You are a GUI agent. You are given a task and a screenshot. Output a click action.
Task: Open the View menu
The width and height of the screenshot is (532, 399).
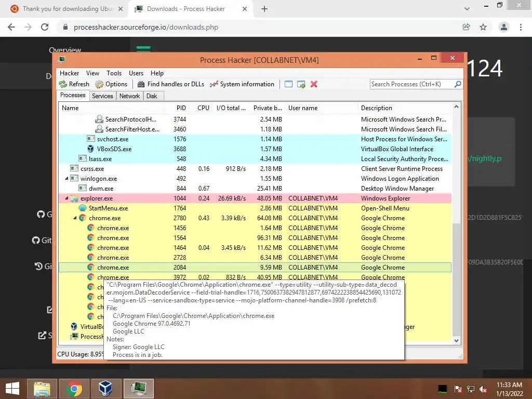(92, 73)
